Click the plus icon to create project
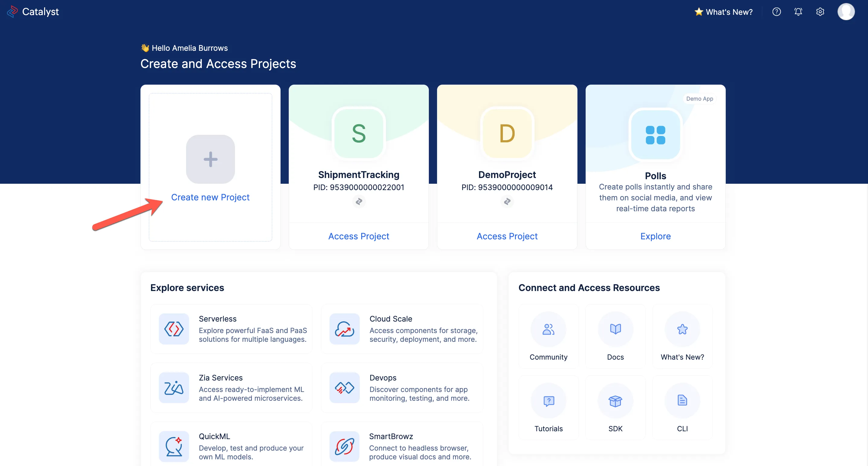The width and height of the screenshot is (868, 466). (210, 159)
